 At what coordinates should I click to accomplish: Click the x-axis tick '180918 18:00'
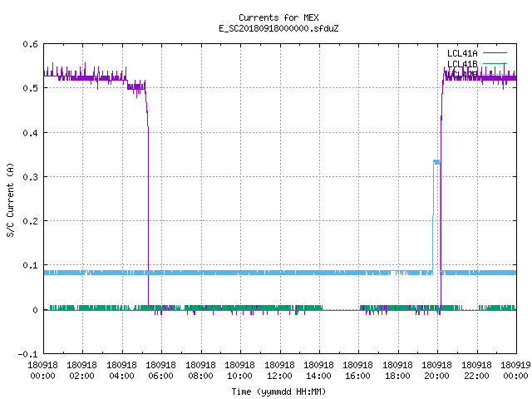[x=397, y=371]
